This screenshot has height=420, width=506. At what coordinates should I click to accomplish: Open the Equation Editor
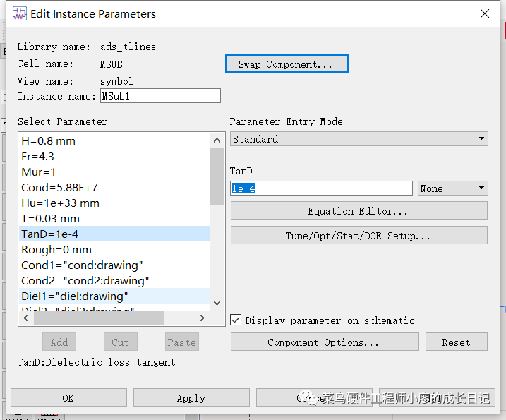pos(359,210)
